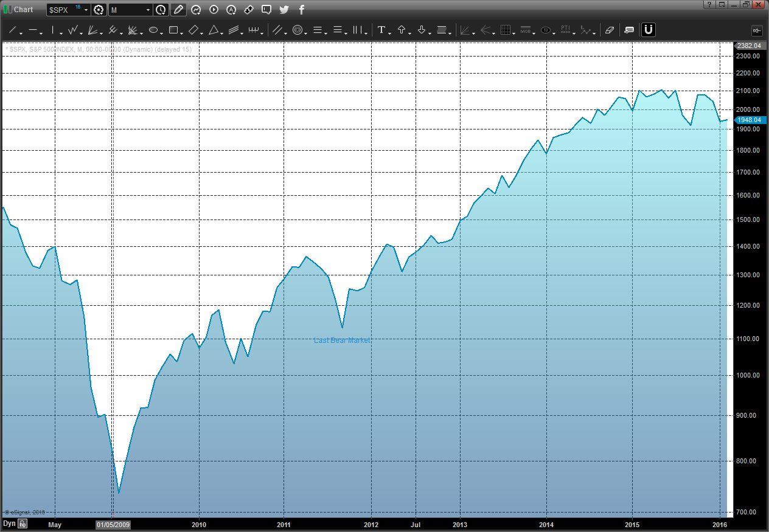Toggle the magnet snap mode button
This screenshot has height=532, width=769.
(649, 30)
